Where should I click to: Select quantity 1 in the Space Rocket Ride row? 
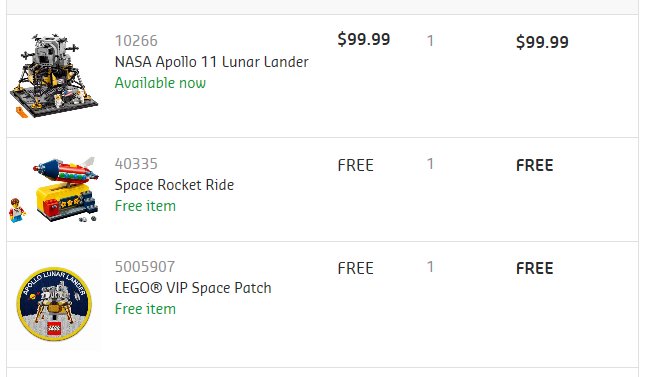[x=430, y=164]
